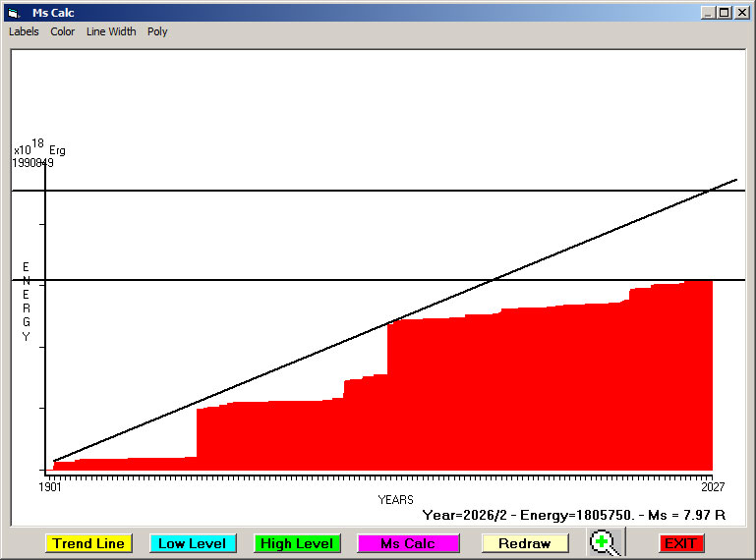Viewport: 756px width, 560px height.
Task: Click the magenta Ms Calc button
Action: click(x=408, y=543)
